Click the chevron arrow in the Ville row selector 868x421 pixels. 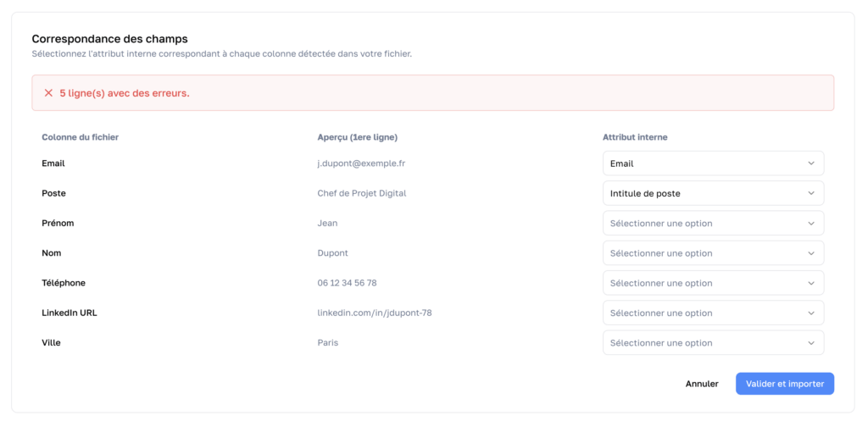tap(811, 343)
